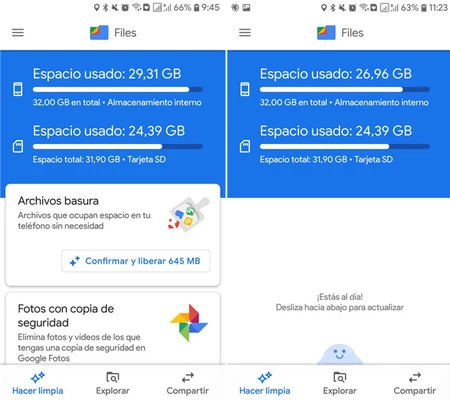Tap internal storage bar showing 29,31 GB

click(x=118, y=89)
